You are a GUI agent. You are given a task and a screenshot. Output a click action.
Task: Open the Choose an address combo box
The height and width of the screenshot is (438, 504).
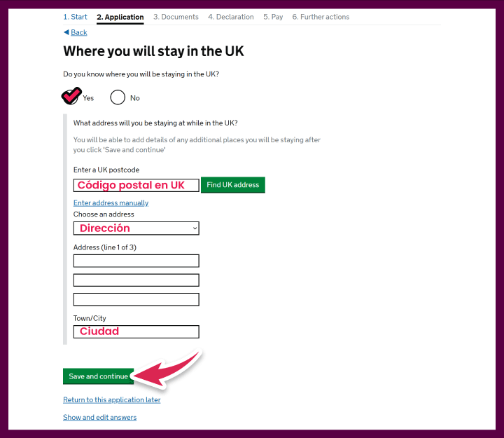(136, 228)
